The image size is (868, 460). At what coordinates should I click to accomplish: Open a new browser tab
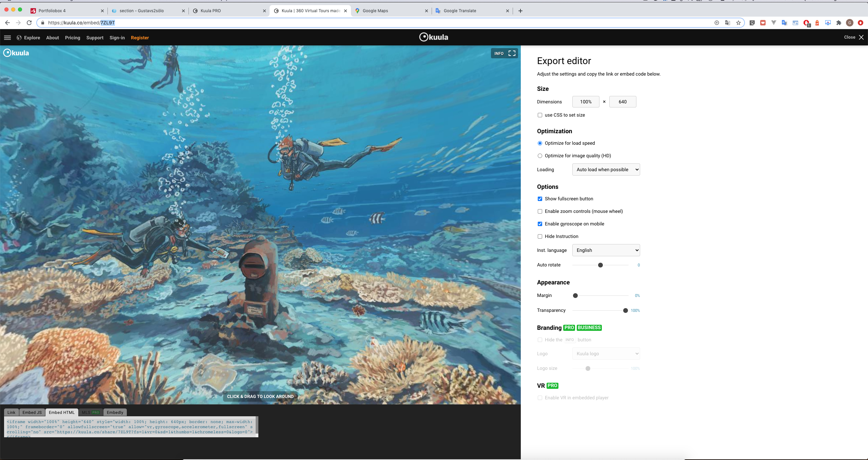coord(520,11)
